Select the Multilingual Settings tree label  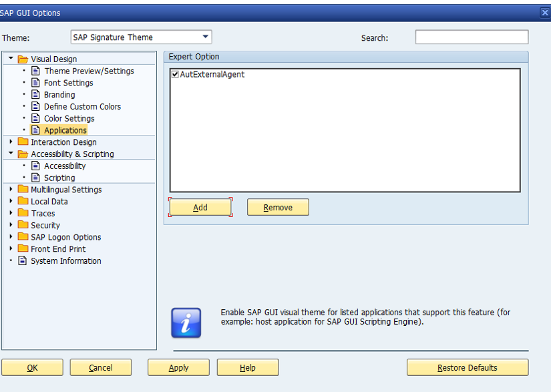click(x=66, y=190)
